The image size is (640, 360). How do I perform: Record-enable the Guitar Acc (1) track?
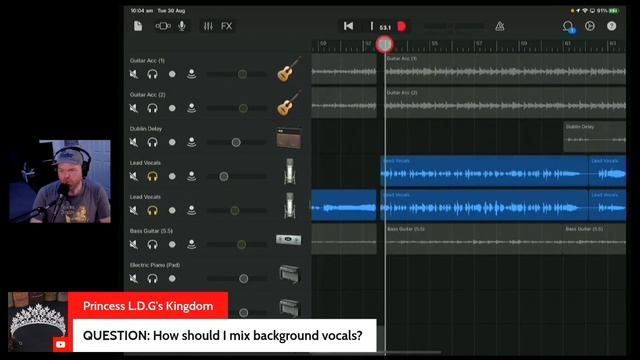(x=172, y=74)
